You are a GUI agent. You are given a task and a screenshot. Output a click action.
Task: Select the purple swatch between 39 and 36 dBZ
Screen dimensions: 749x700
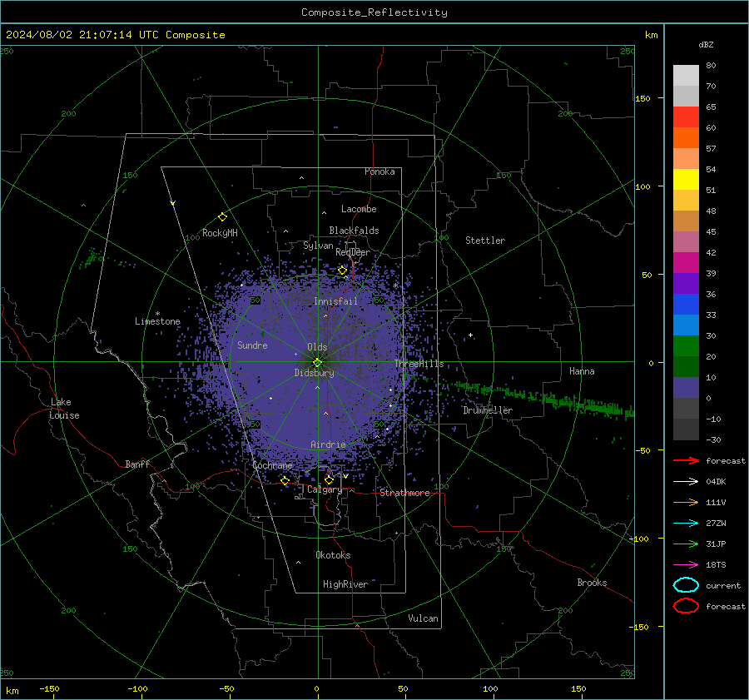click(686, 283)
